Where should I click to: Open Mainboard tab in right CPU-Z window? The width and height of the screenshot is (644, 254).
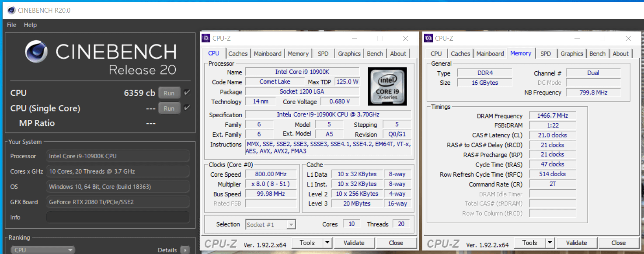coord(490,54)
